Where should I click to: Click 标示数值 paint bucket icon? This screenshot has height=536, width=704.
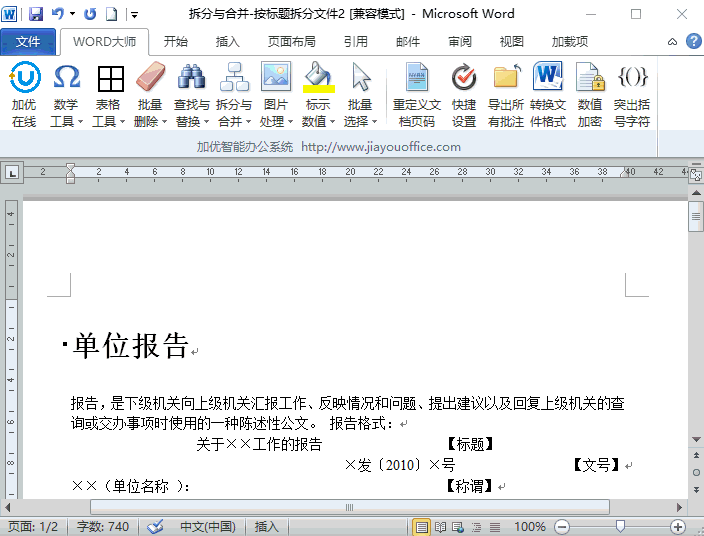pyautogui.click(x=318, y=77)
